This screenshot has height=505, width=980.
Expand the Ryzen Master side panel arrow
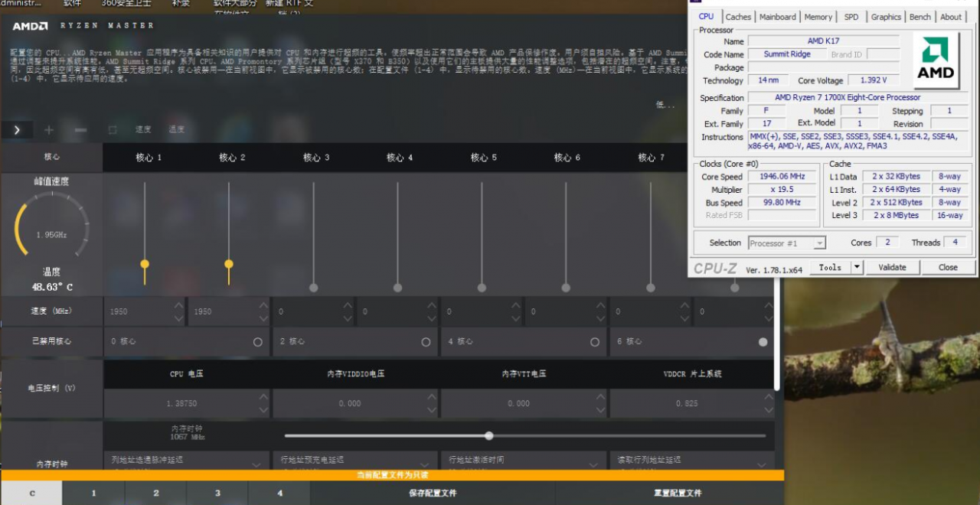(18, 130)
